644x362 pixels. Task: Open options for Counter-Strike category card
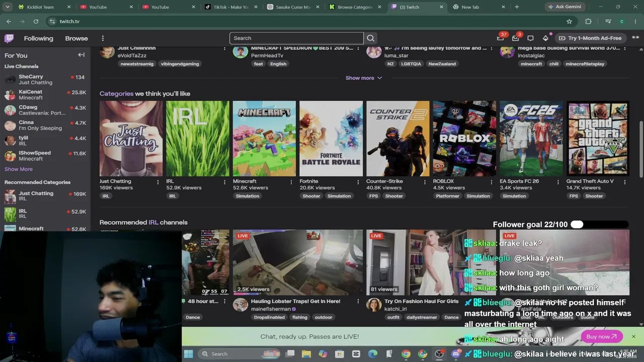[x=424, y=182]
